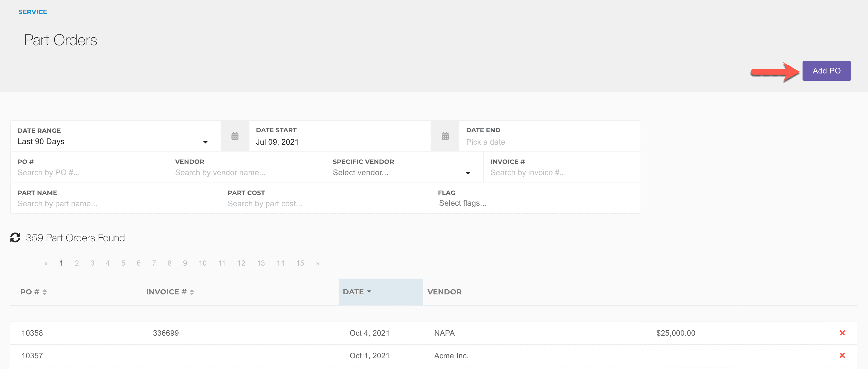Delete PO 10358 with the red X
Screen dimensions: 868x369
click(842, 333)
